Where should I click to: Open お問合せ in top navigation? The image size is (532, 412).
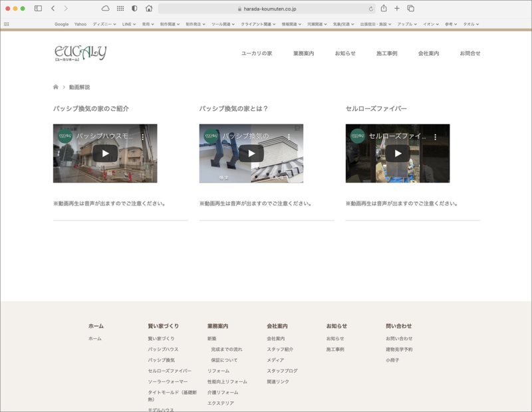click(x=470, y=53)
